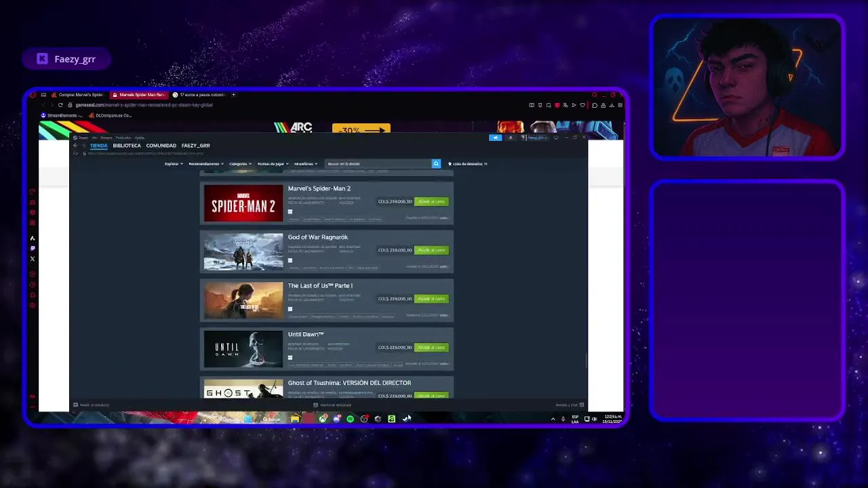Expand the Misceláneas dropdown

click(x=306, y=163)
